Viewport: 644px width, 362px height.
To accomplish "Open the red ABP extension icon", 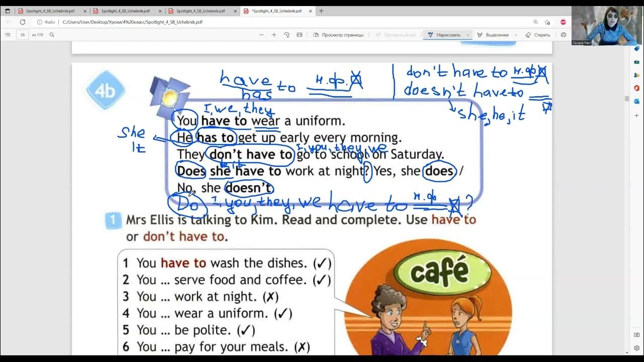I will pos(563,22).
